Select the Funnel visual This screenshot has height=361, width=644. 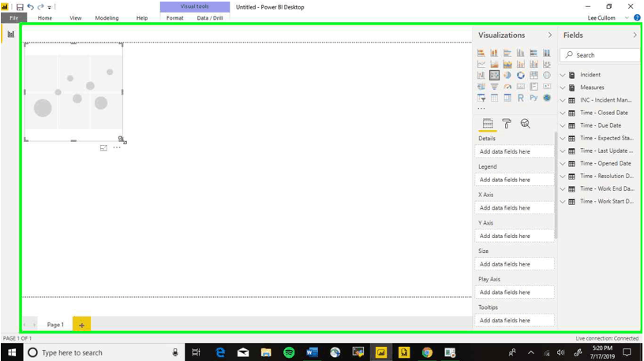point(494,87)
